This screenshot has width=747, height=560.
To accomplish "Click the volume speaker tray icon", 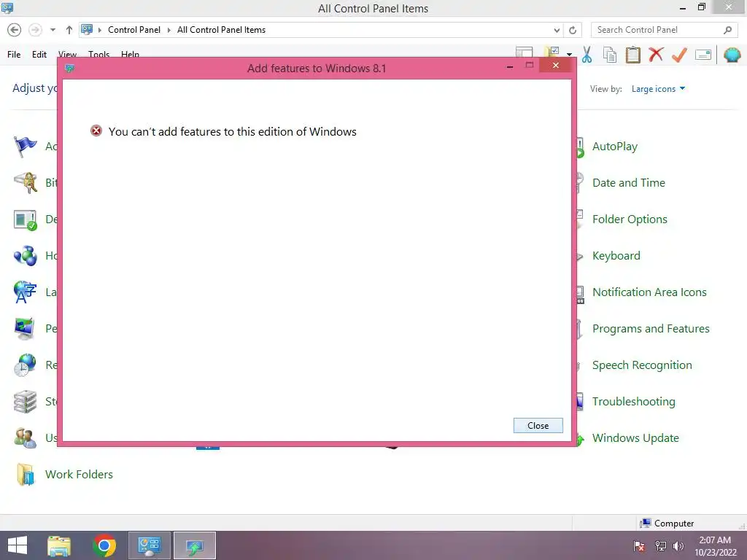I will (678, 546).
